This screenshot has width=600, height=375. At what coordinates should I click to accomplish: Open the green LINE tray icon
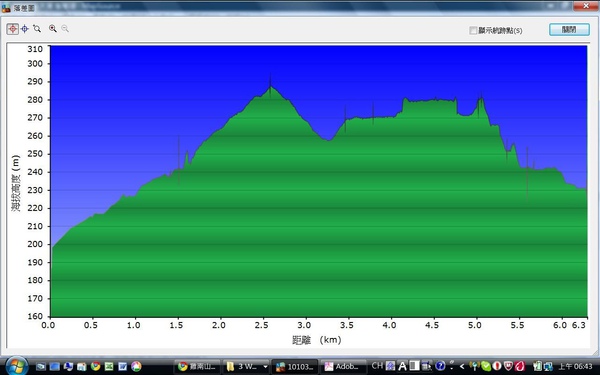tap(486, 366)
